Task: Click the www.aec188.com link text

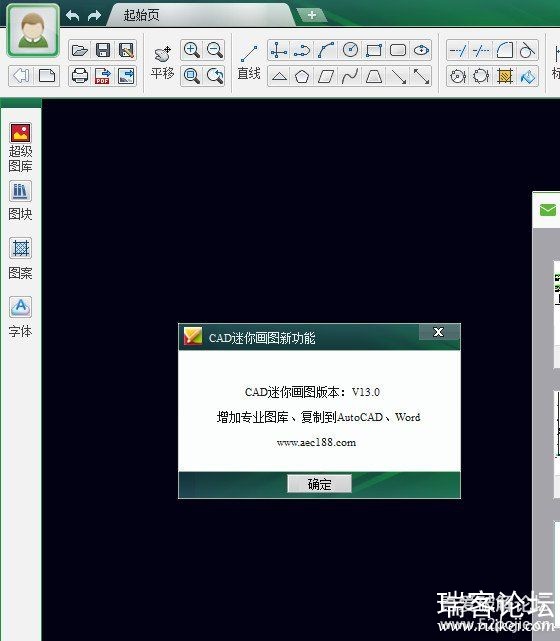Action: pos(316,442)
